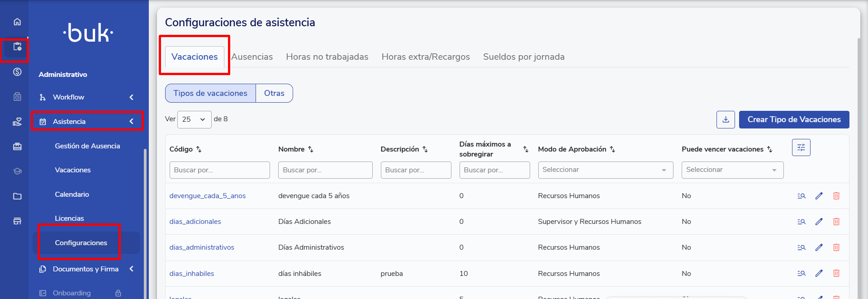The image size is (868, 299).
Task: Open Modo de Aprobación Seleccionar dropdown
Action: [605, 170]
